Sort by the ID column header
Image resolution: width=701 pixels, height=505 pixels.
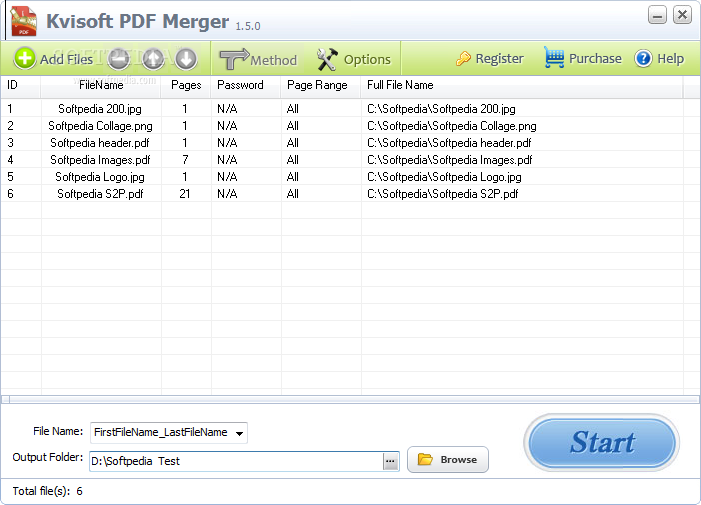click(21, 85)
